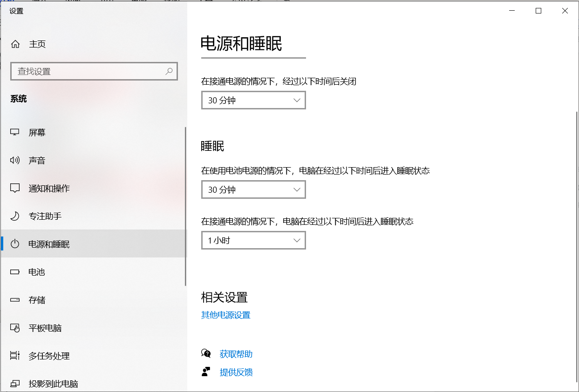
Task: Click the 平板电脑 tablet icon
Action: [15, 328]
